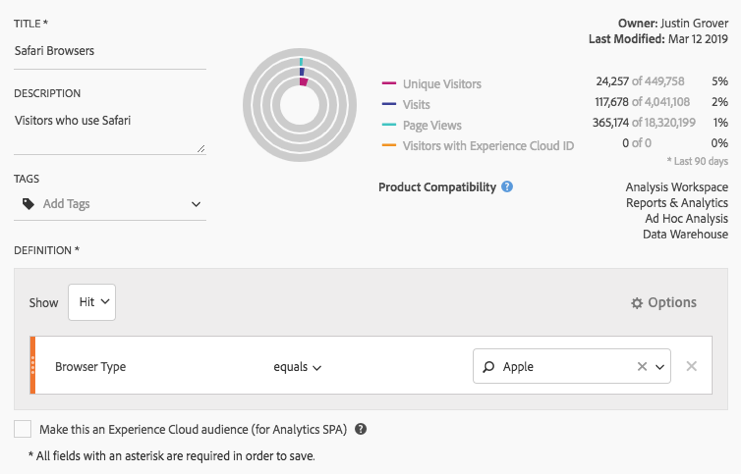Open the Show Hit dropdown
Screen dimensions: 741x474
92,302
